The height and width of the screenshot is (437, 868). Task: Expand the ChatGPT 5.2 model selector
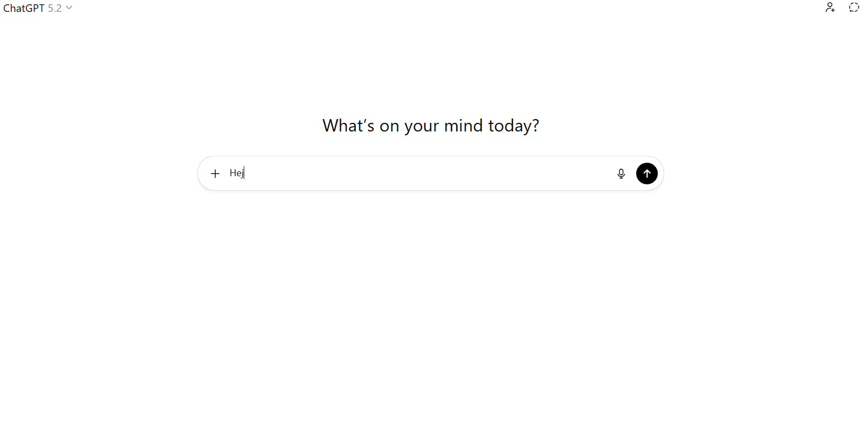[38, 8]
